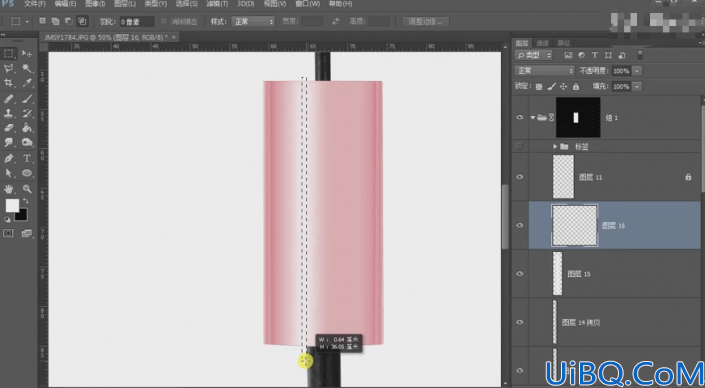Select the Ellipse shape tool
This screenshot has width=705, height=388.
27,173
